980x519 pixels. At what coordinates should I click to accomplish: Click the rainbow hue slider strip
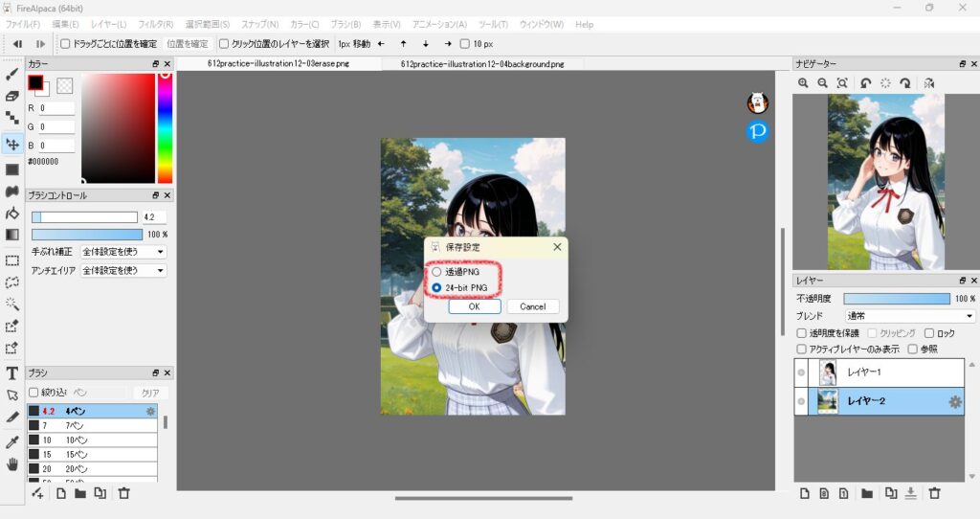(165, 127)
